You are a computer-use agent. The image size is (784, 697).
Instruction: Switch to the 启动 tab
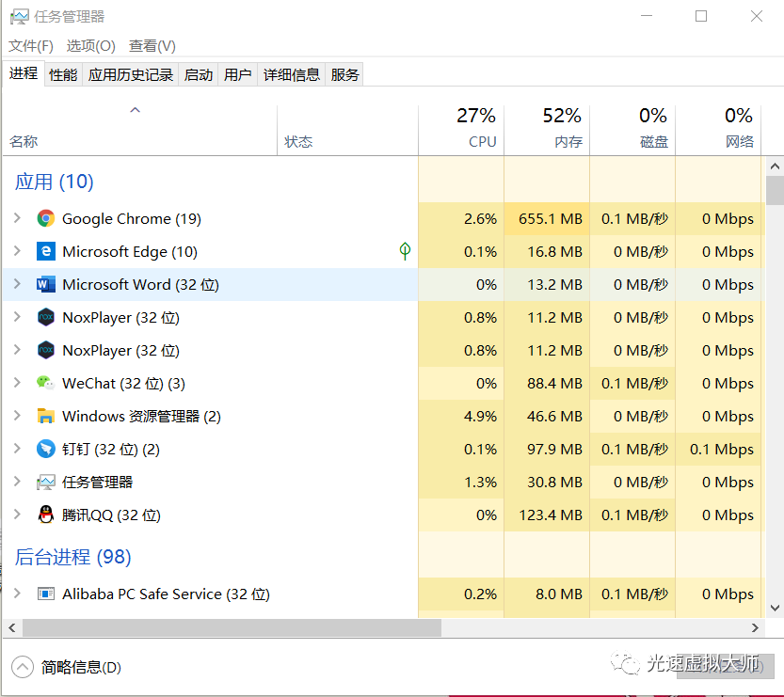(199, 75)
